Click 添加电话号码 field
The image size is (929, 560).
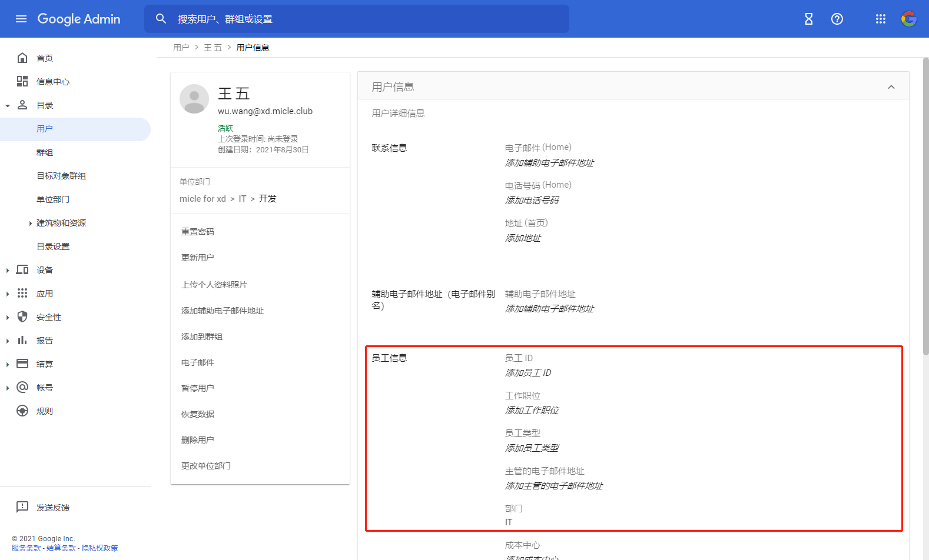coord(532,201)
